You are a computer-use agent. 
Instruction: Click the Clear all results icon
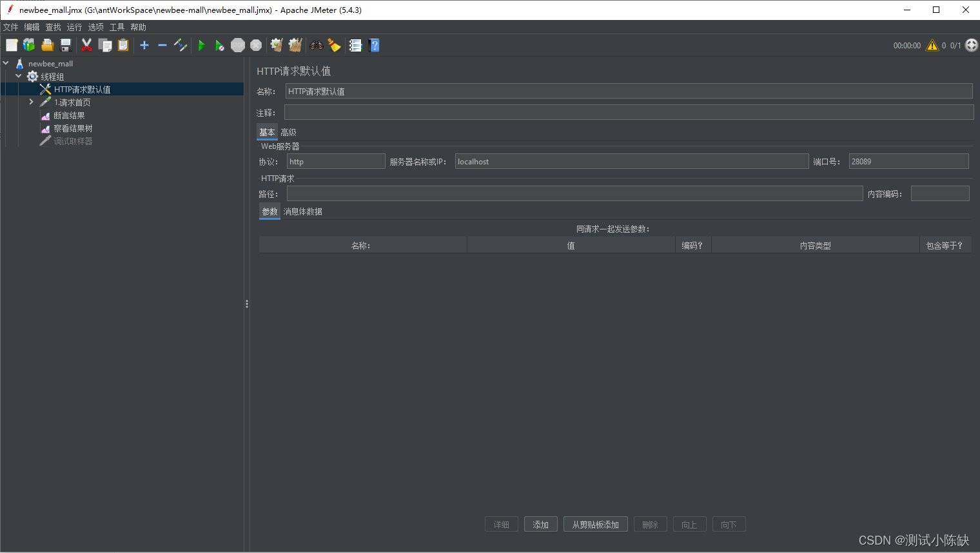[295, 45]
